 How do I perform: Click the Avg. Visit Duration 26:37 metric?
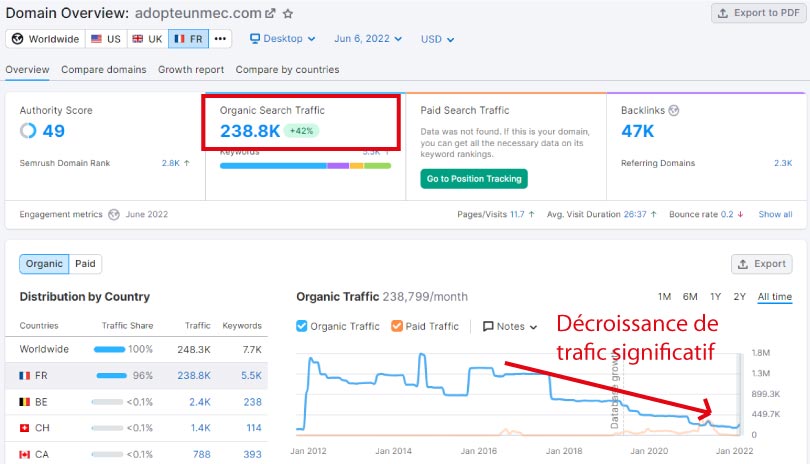click(x=601, y=214)
